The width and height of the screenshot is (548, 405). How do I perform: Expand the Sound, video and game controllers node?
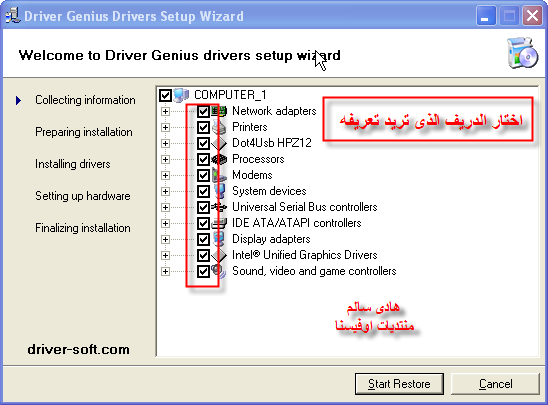pyautogui.click(x=165, y=272)
